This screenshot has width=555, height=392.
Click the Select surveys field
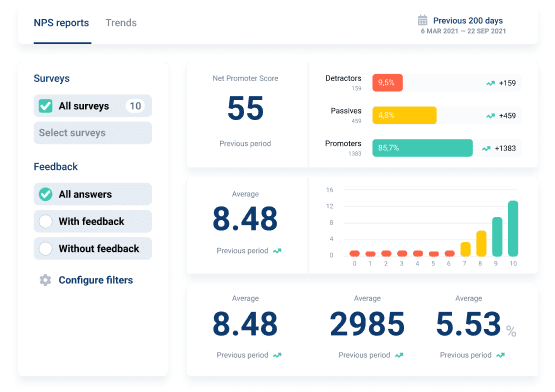coord(93,133)
